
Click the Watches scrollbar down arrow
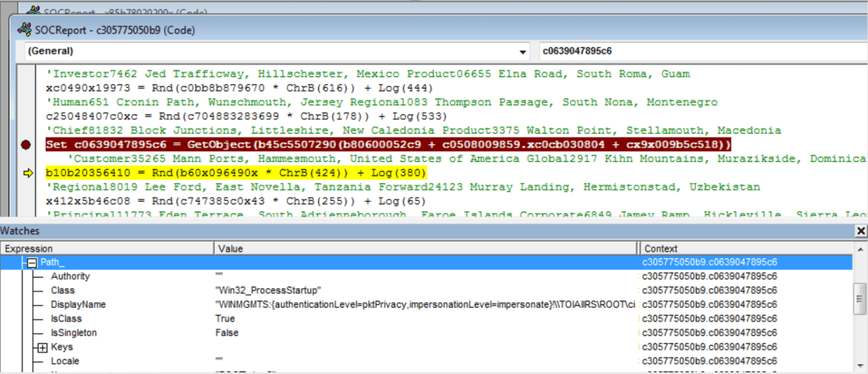click(860, 365)
